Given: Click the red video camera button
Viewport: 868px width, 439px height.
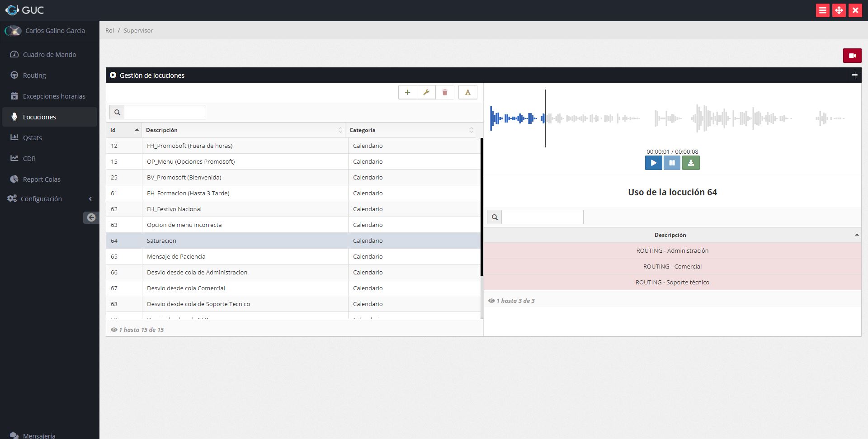Looking at the screenshot, I should tap(852, 56).
